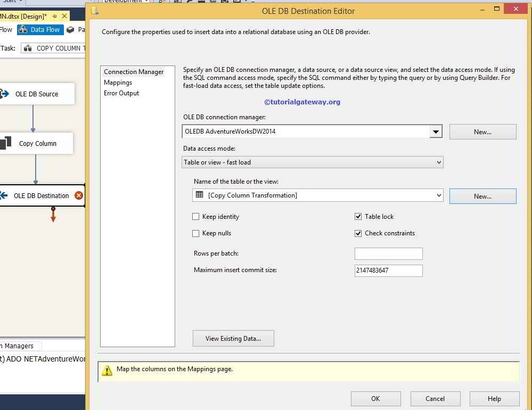Uncheck the Table lock checkbox

pos(358,217)
